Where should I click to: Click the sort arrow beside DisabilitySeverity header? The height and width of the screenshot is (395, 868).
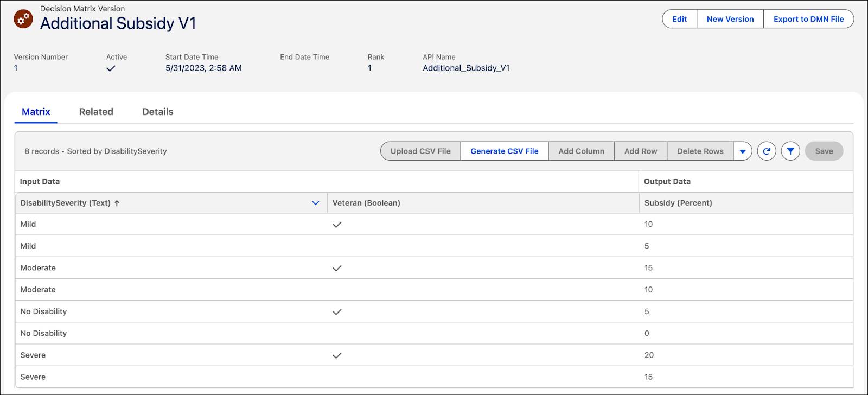coord(117,203)
